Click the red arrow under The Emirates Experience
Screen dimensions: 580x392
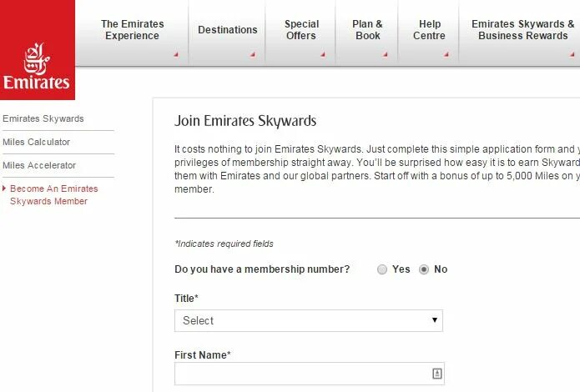176,55
